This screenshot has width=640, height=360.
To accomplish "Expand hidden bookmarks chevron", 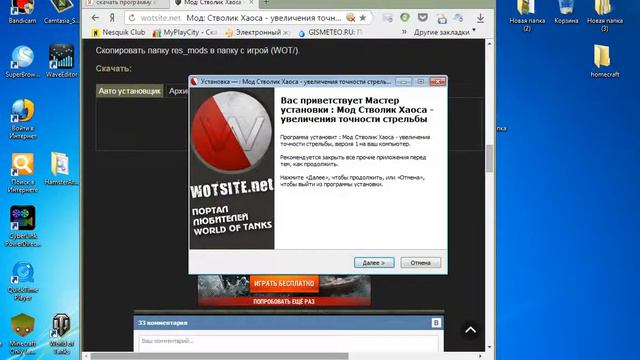I will pos(404,32).
